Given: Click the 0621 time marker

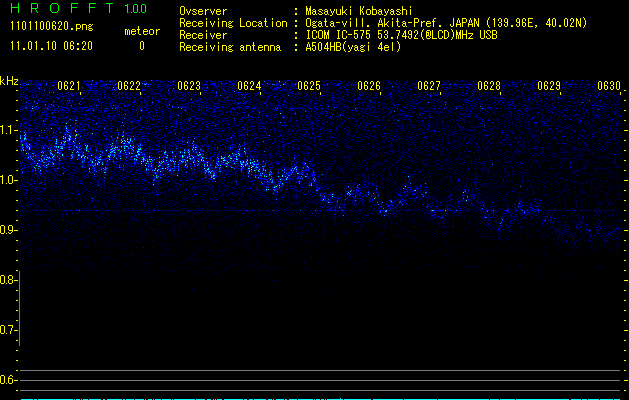Looking at the screenshot, I should pos(69,86).
